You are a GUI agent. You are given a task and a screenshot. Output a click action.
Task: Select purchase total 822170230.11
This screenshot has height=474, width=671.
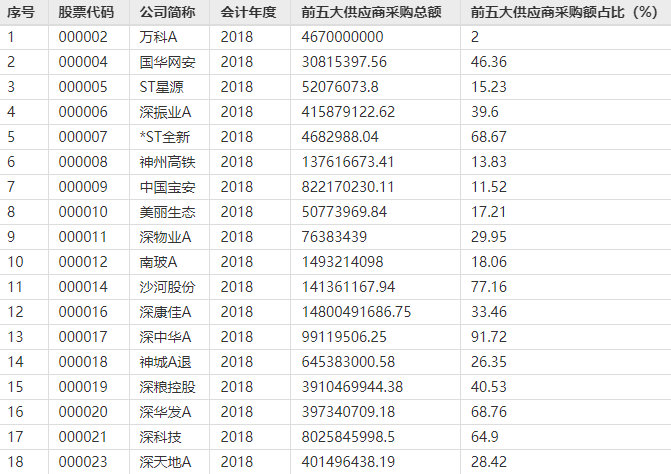[347, 187]
